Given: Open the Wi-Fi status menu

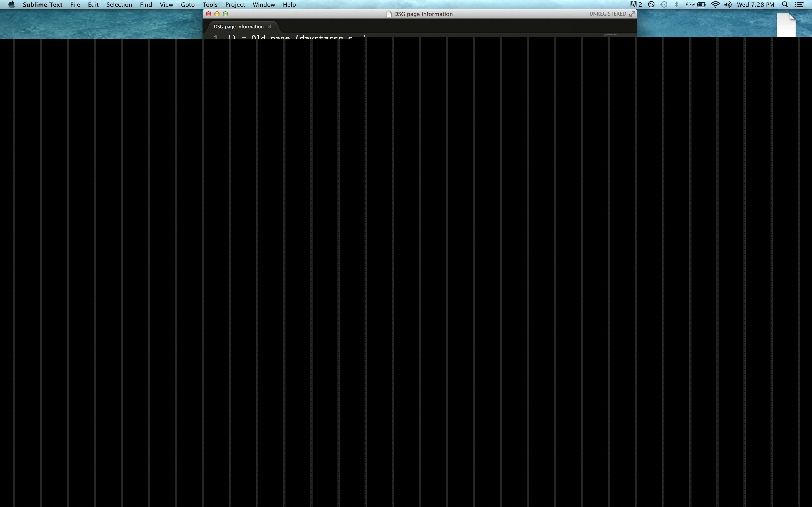Looking at the screenshot, I should point(715,5).
